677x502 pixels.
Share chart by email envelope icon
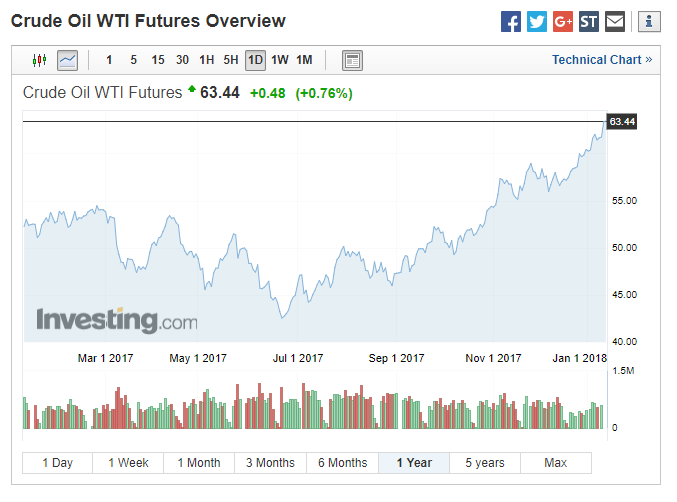coord(615,21)
